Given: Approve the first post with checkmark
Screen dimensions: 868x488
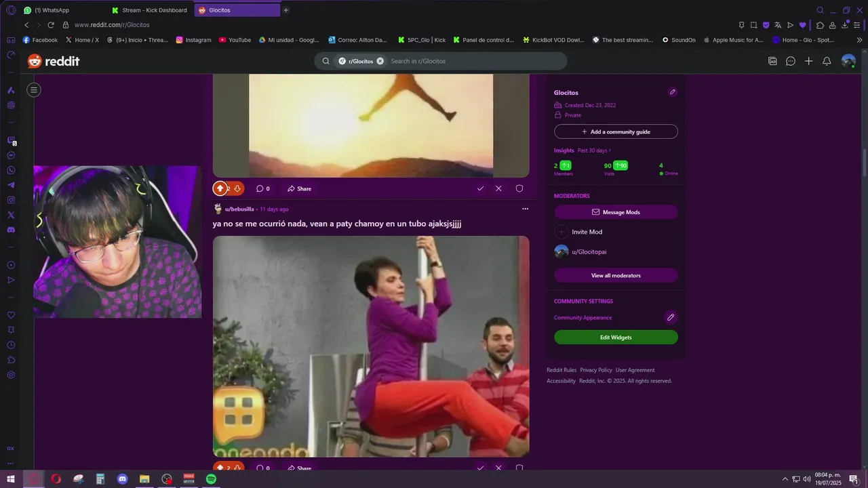Looking at the screenshot, I should (480, 188).
